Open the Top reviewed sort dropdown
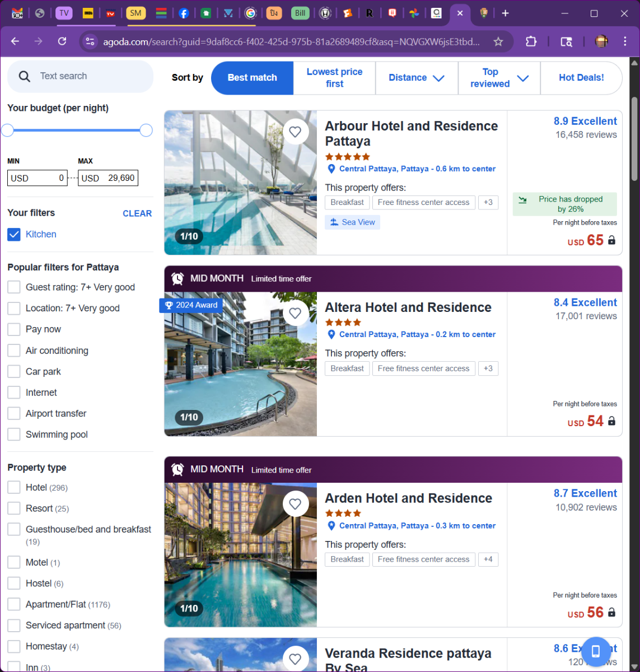The image size is (640, 672). (499, 78)
